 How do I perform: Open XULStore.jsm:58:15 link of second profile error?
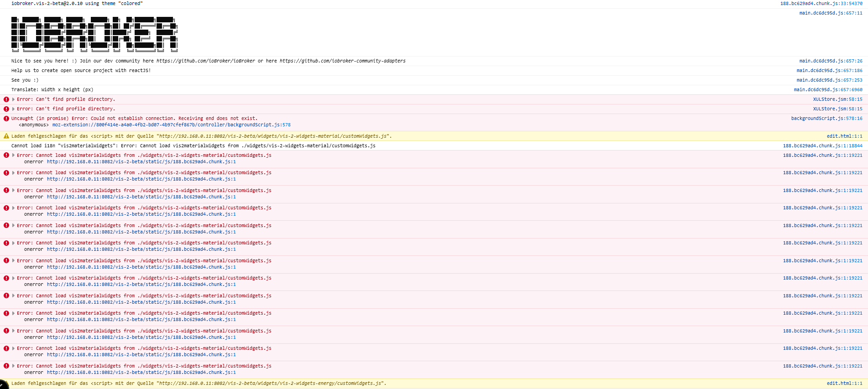pyautogui.click(x=837, y=109)
